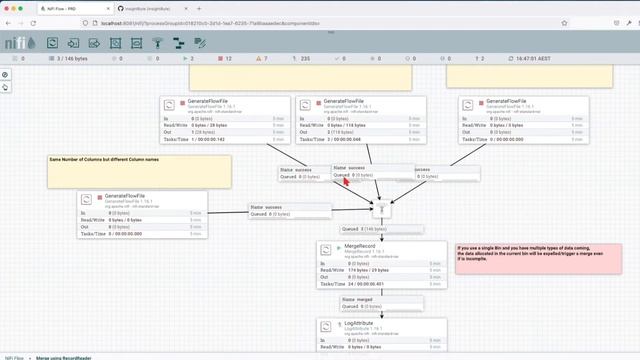Click the MergeRecord processor icon

326,249
